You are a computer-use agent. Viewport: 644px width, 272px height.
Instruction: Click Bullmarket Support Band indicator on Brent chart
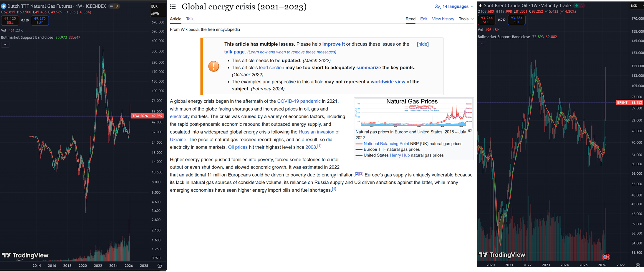pyautogui.click(x=504, y=37)
